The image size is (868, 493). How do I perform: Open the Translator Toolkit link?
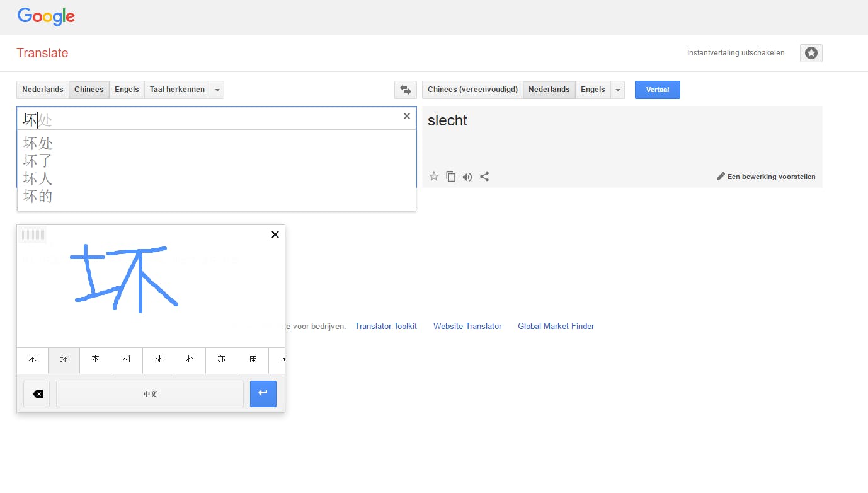coord(385,326)
